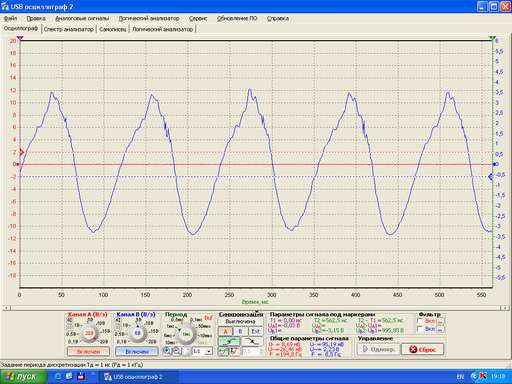The height and width of the screenshot is (384, 512).
Task: Click the USB осциллограф 2 taskbar button
Action: [138, 377]
